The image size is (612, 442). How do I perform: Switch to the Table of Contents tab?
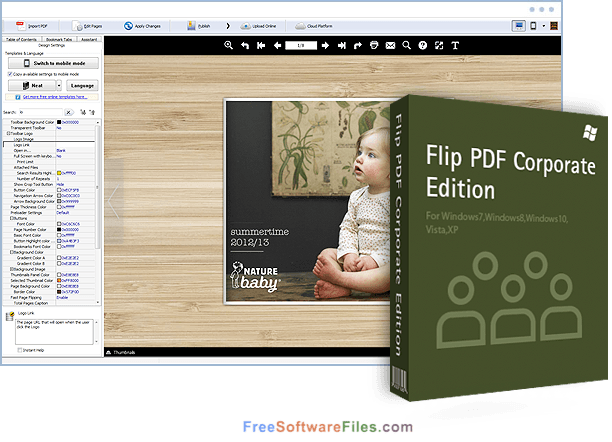pyautogui.click(x=21, y=39)
